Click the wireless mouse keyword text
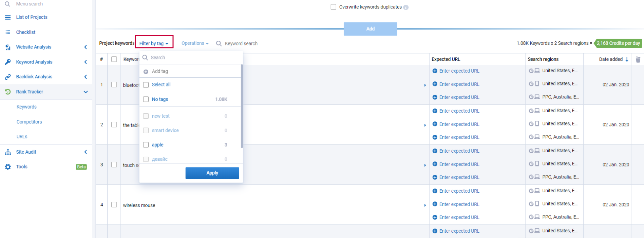Screen dimensions: 644x238 pyautogui.click(x=139, y=205)
